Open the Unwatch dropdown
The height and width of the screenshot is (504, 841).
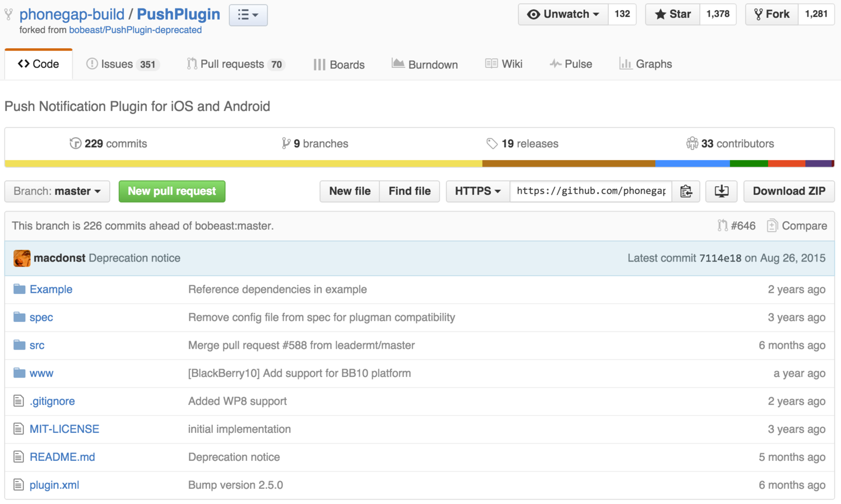click(563, 14)
